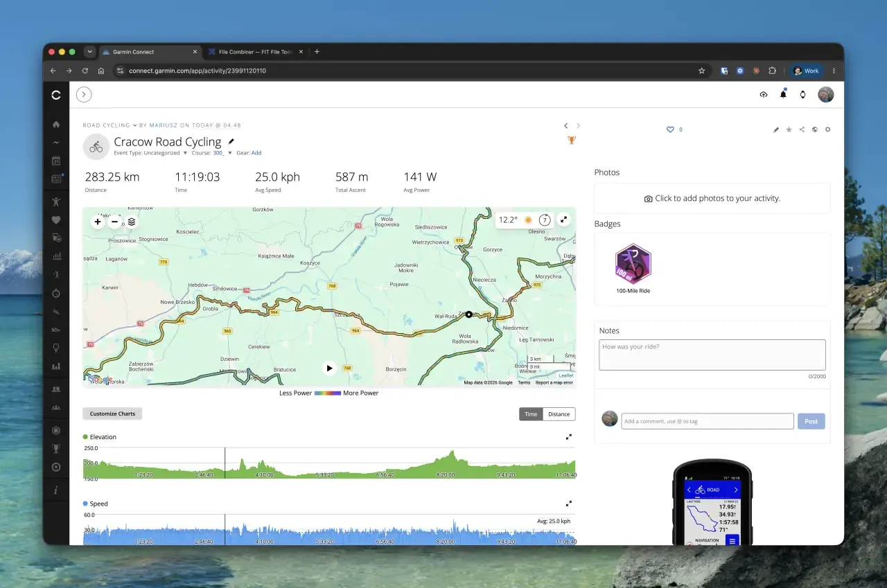Image resolution: width=887 pixels, height=588 pixels.
Task: Click to add photos to your activity
Action: 712,198
